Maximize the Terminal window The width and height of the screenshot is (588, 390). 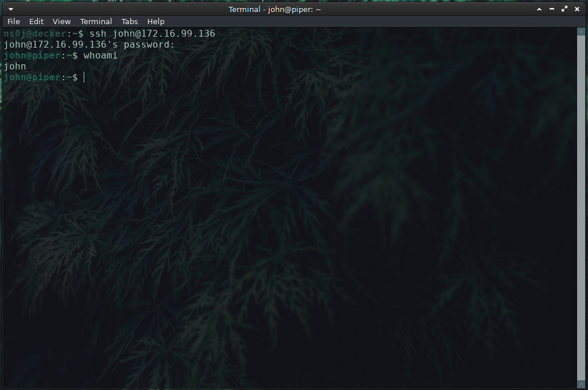565,9
